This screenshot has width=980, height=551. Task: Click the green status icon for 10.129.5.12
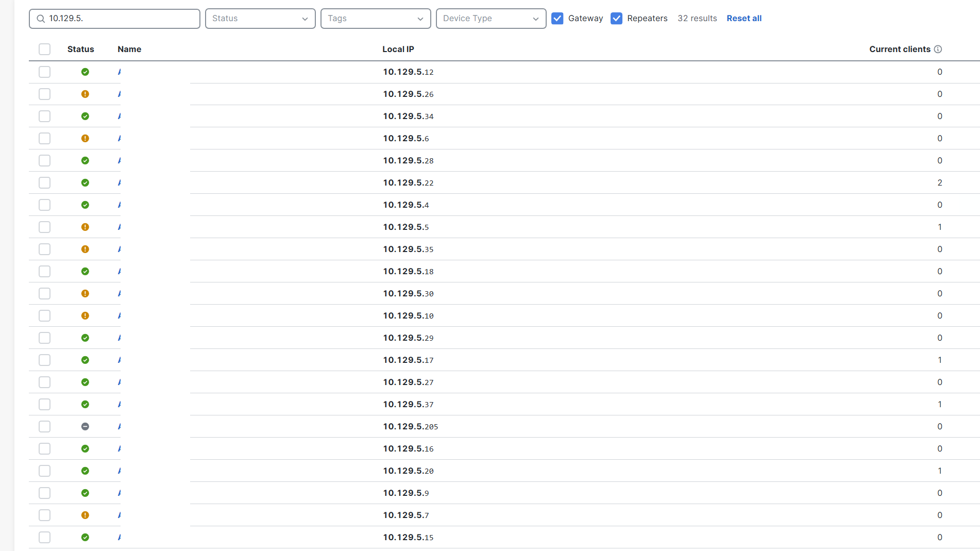point(85,72)
